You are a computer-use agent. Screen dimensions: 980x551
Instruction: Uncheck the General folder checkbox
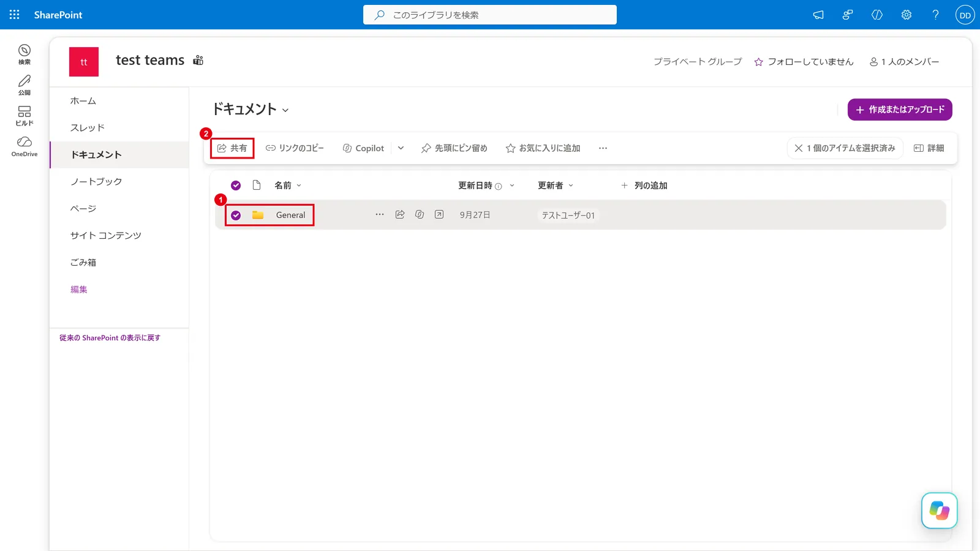236,215
